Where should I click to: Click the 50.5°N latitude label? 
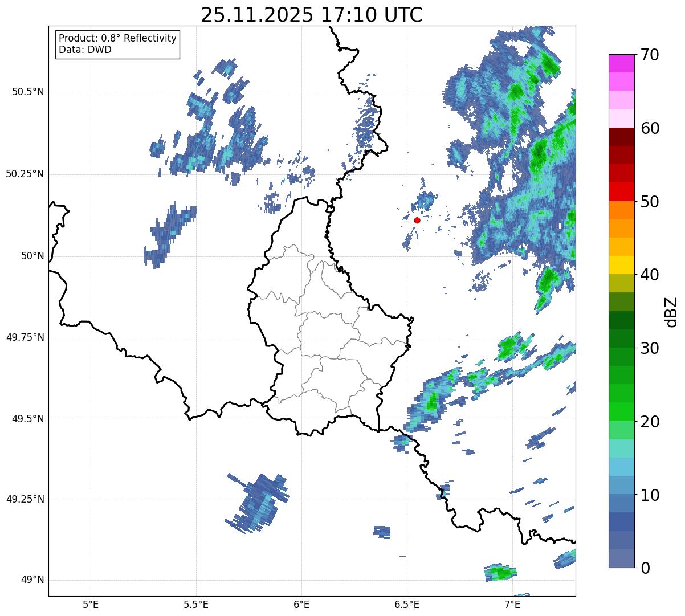28,92
